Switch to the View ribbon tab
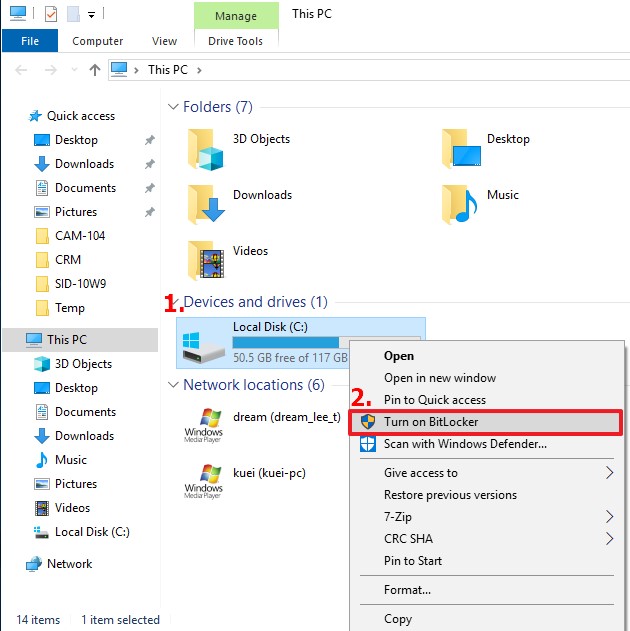 (x=164, y=41)
